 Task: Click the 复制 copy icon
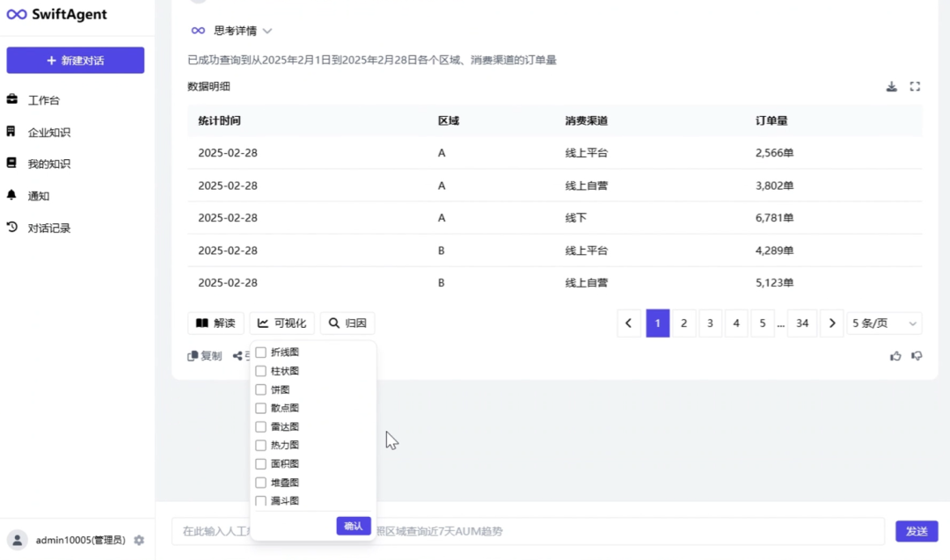point(193,356)
